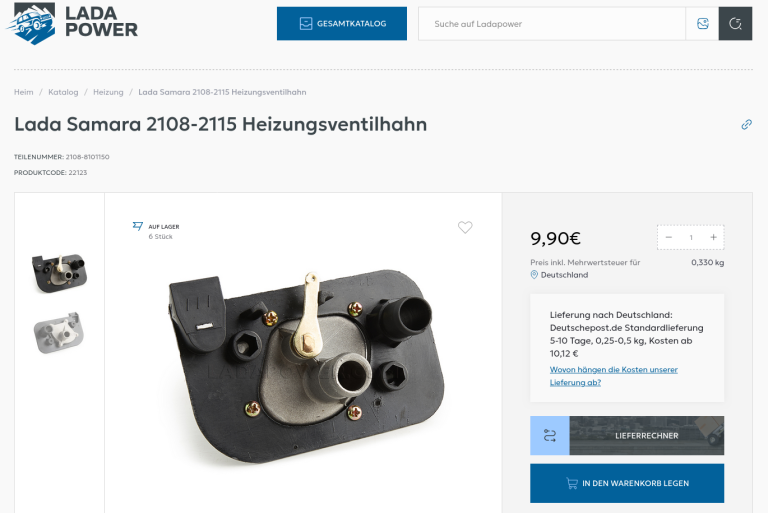Screen dimensions: 768x513
Task: Open link about delivery cost factors
Action: 613,376
